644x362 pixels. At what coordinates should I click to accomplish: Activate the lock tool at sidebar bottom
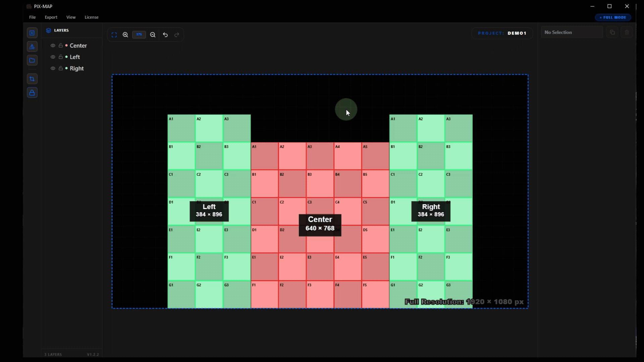click(32, 93)
